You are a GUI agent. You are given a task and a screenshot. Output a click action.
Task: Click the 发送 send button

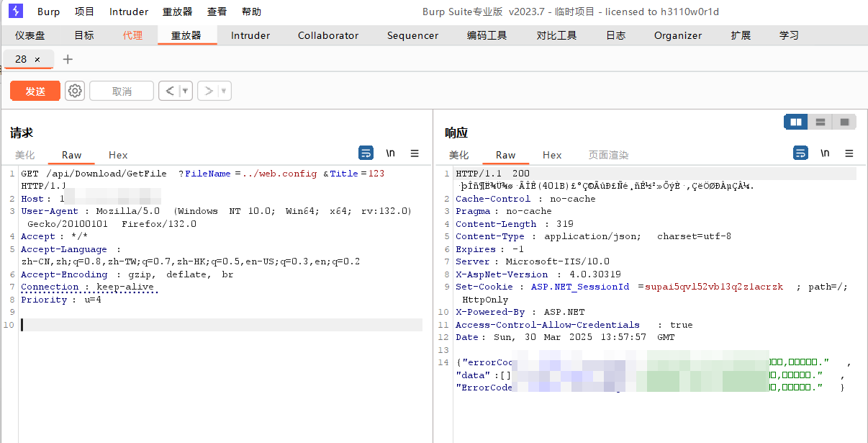35,91
